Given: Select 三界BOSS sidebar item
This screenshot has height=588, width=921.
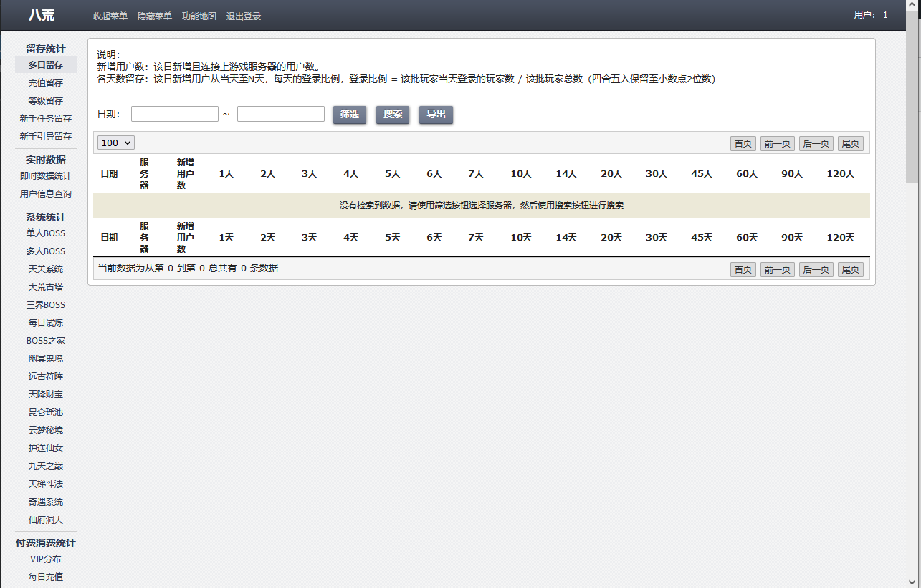Looking at the screenshot, I should (x=46, y=304).
